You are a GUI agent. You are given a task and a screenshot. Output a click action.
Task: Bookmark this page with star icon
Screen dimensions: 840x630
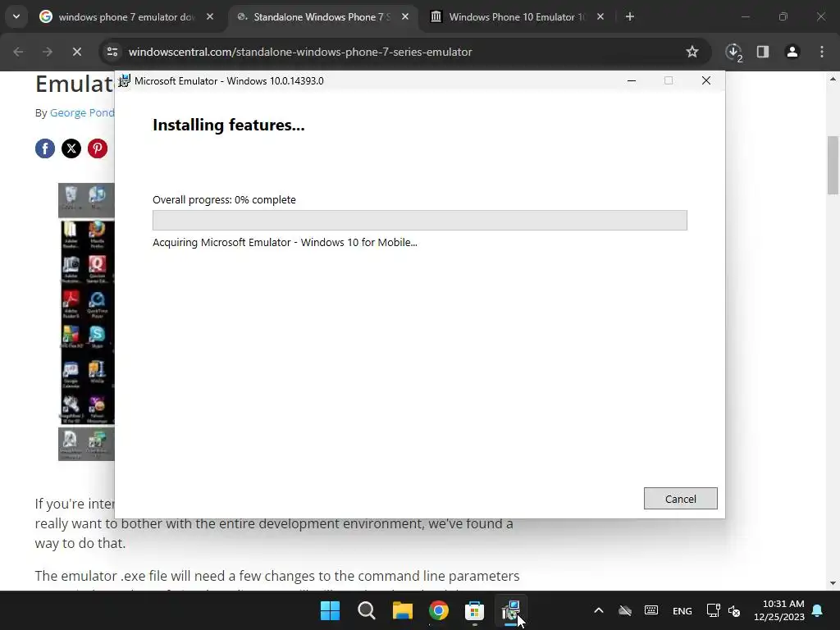(692, 52)
